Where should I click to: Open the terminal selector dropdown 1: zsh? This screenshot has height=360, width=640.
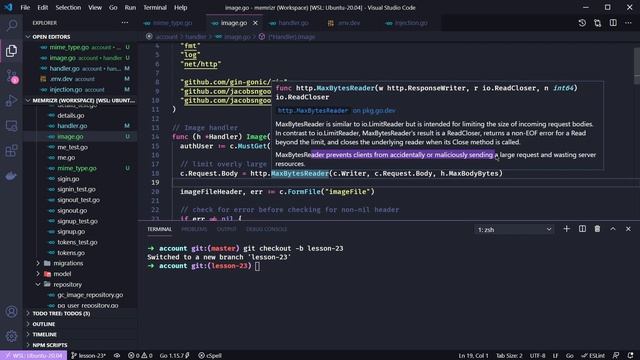point(514,229)
